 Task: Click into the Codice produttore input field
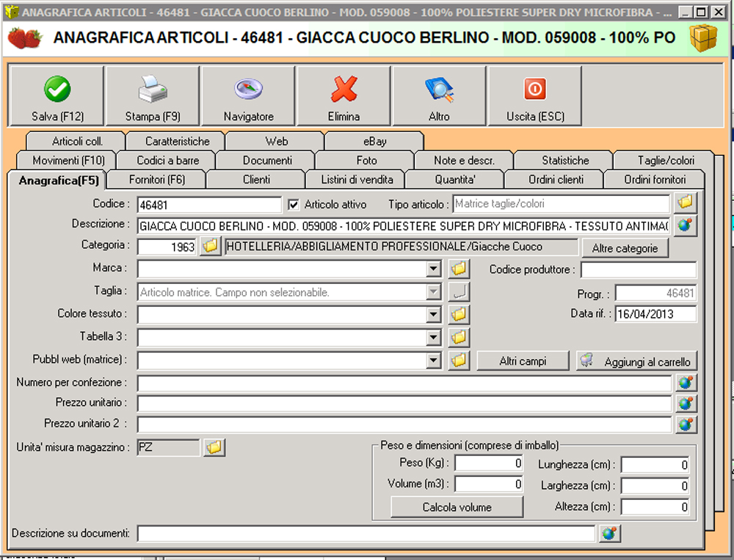[638, 269]
